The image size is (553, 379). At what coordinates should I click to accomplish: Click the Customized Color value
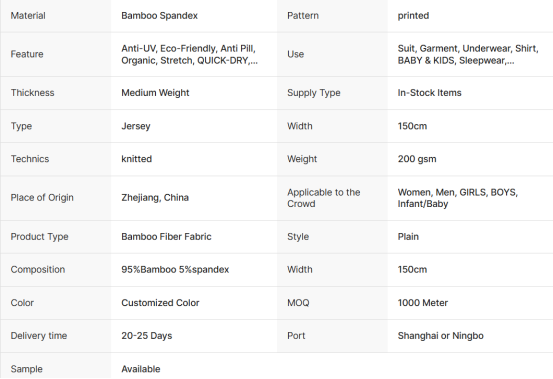click(160, 303)
